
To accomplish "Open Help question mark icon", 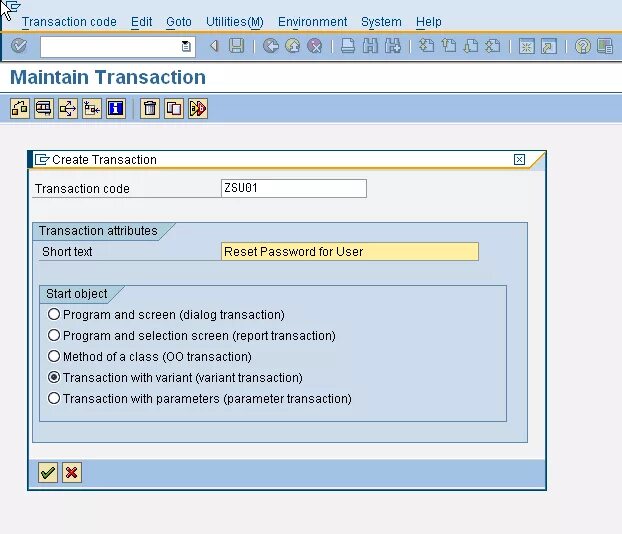I will pyautogui.click(x=582, y=46).
